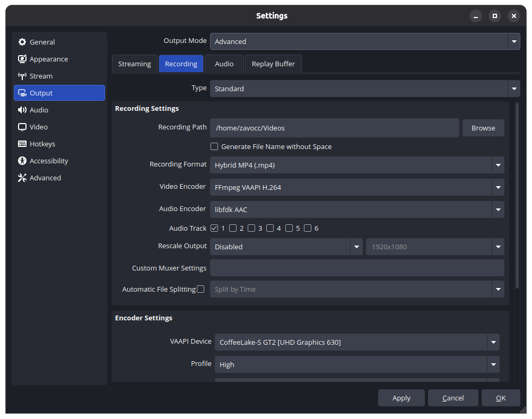Open the Split by Time dropdown

point(357,289)
